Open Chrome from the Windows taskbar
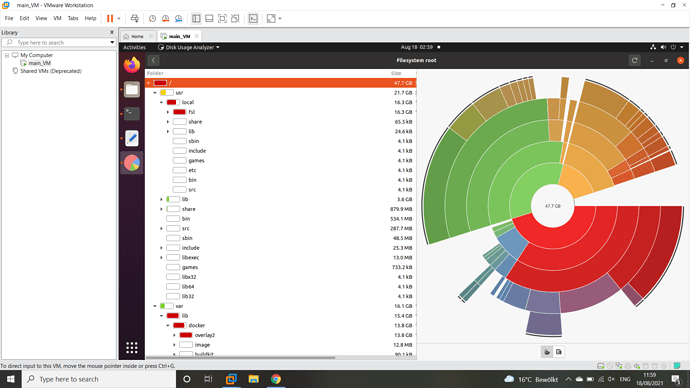 click(x=275, y=379)
